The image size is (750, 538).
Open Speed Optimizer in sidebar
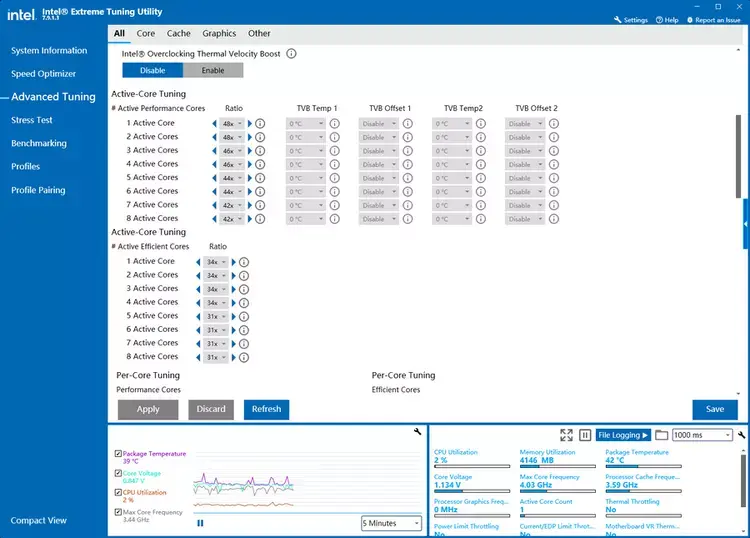click(x=43, y=74)
